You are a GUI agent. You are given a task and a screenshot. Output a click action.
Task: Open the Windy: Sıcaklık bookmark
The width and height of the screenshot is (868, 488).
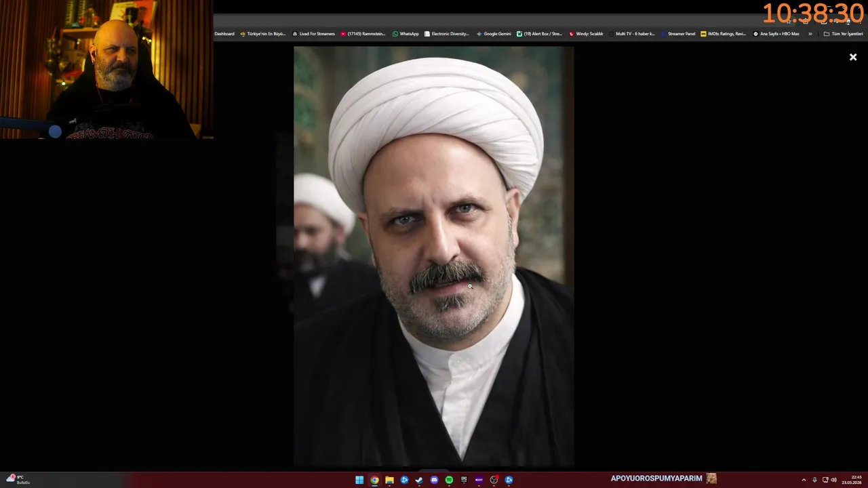pyautogui.click(x=586, y=34)
